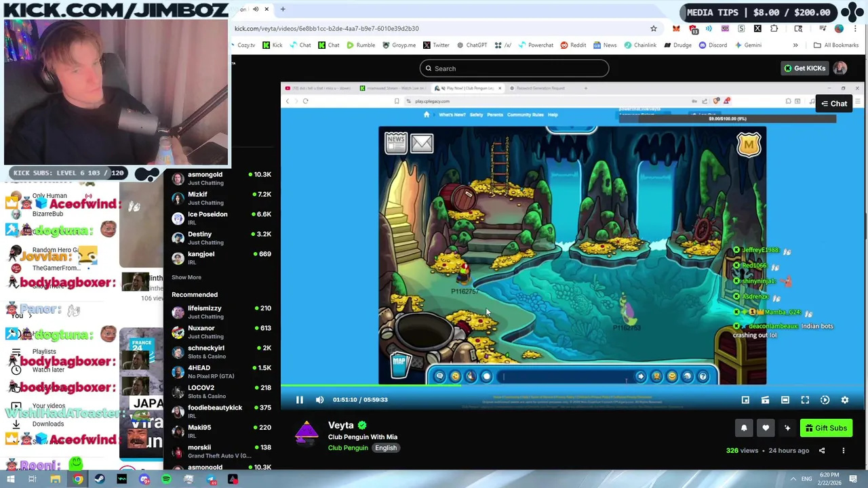Bookmark this page with star icon

[x=654, y=28]
